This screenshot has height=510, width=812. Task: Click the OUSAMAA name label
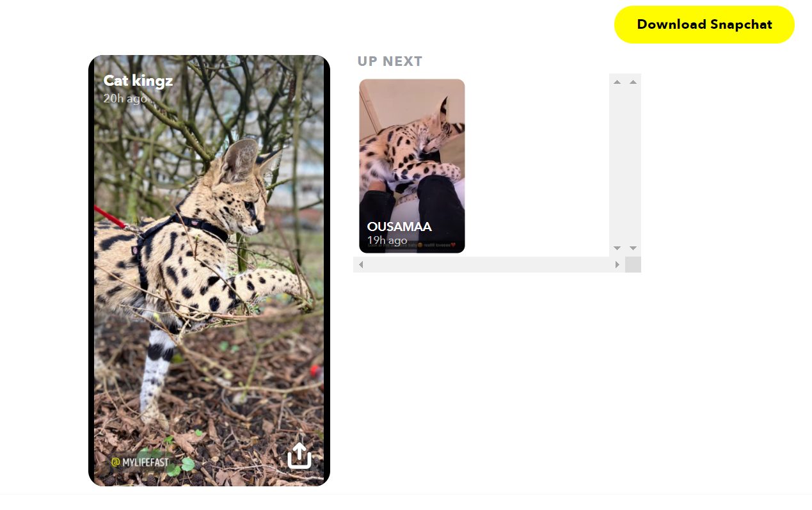point(399,227)
